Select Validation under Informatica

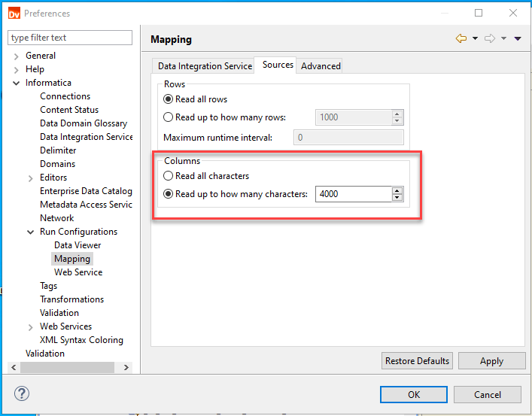click(59, 313)
